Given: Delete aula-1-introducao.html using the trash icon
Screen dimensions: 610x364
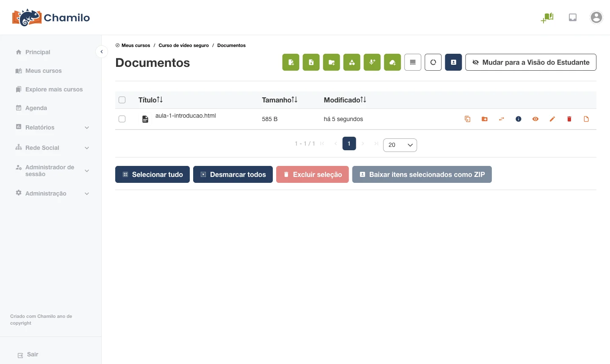Looking at the screenshot, I should pos(569,119).
